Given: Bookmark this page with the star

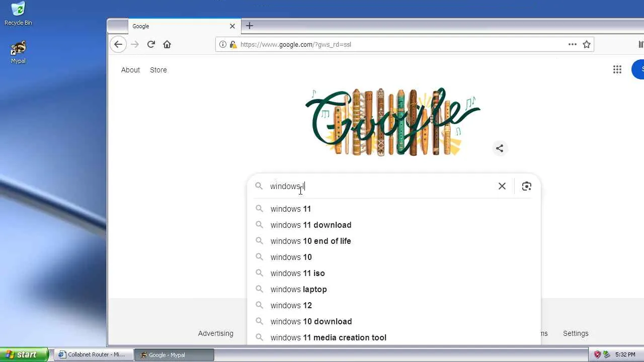Looking at the screenshot, I should coord(587,44).
